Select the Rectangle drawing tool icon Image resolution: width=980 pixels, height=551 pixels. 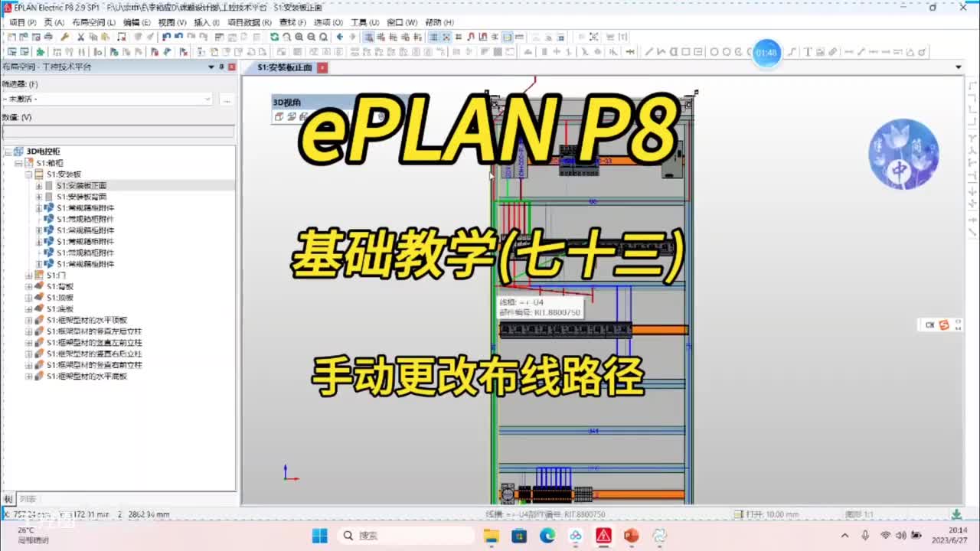click(x=686, y=52)
